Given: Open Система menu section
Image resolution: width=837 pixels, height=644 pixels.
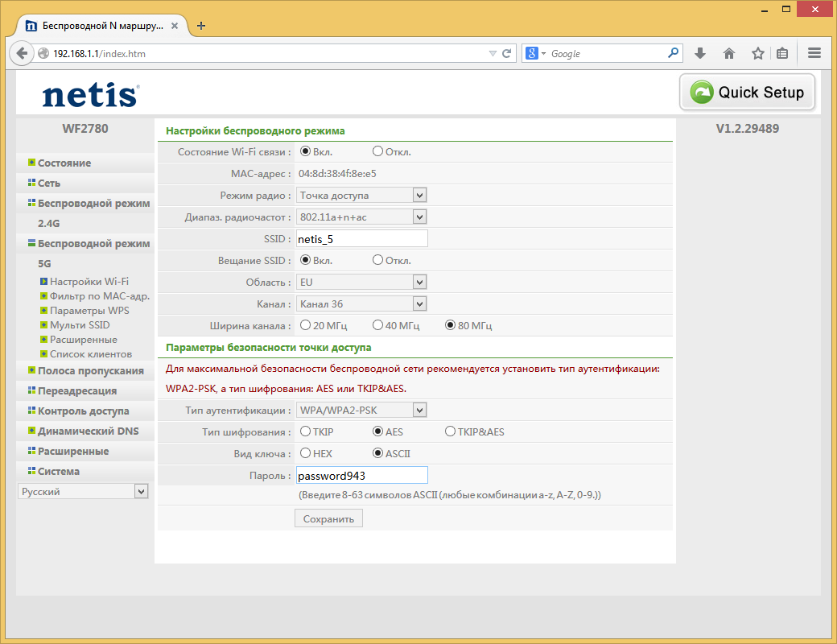Looking at the screenshot, I should [58, 472].
